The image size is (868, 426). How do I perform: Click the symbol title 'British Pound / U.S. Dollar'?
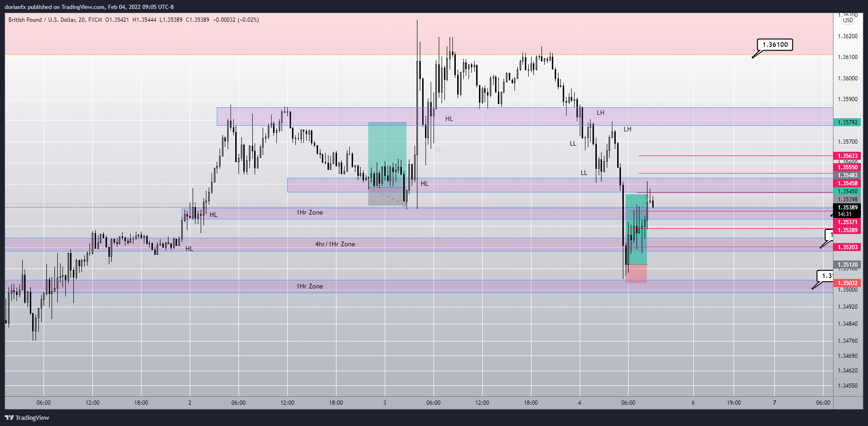[x=42, y=20]
